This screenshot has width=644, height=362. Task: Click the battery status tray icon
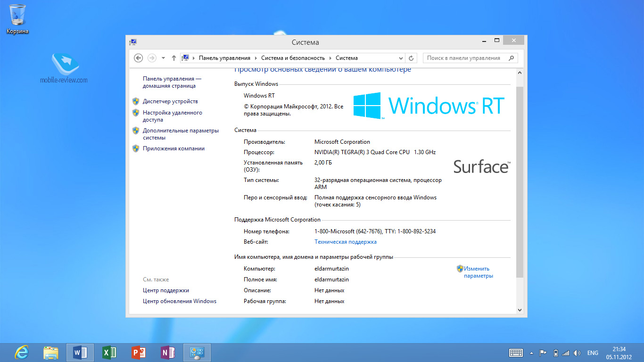click(556, 353)
